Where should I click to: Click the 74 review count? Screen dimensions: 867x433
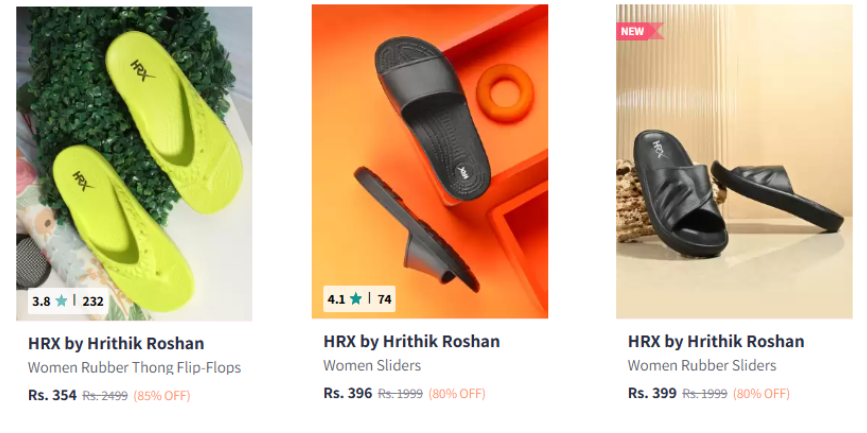(x=384, y=299)
